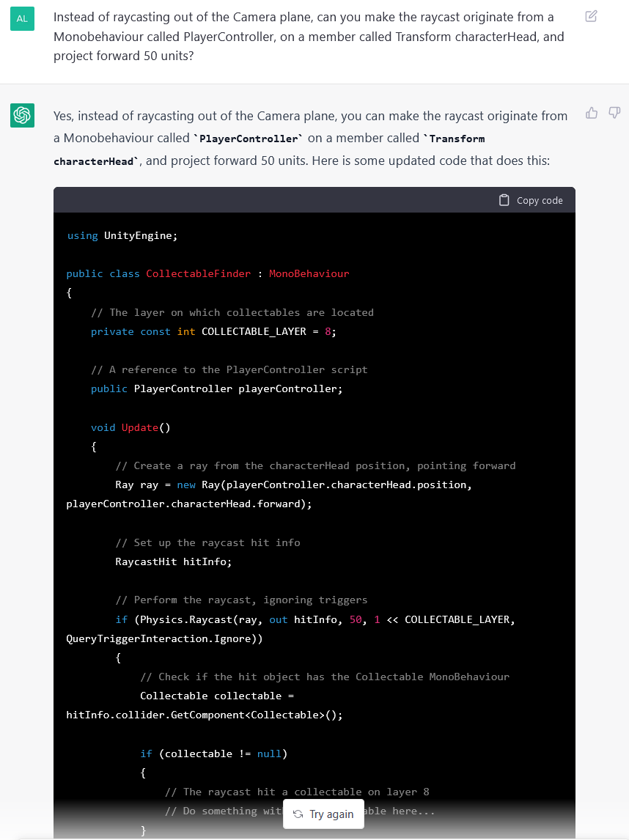Click comment 'A reference to the PlayerController script'
629x840 pixels.
pyautogui.click(x=229, y=369)
